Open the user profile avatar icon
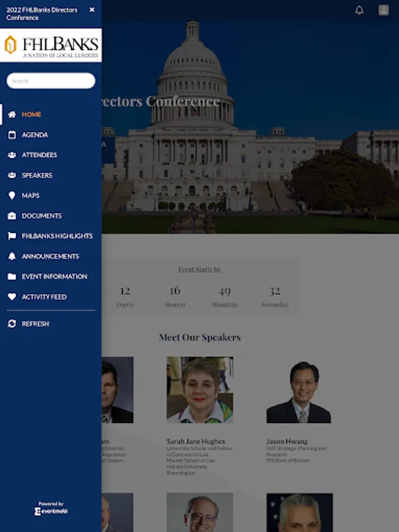 384,10
